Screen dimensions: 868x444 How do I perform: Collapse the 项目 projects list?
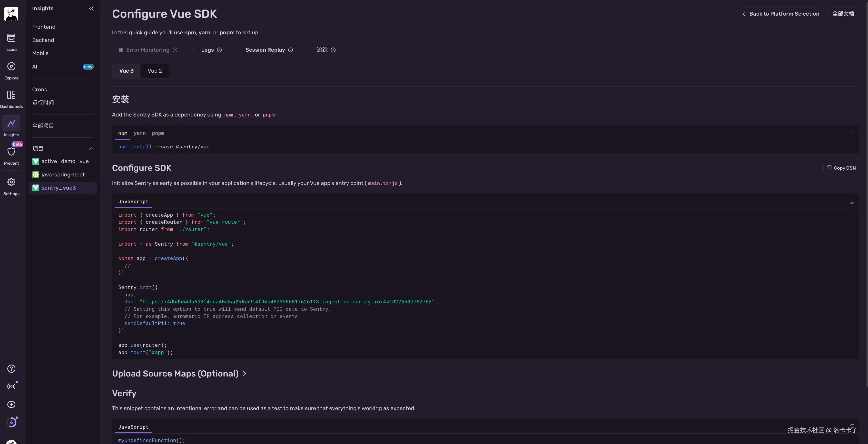click(91, 149)
